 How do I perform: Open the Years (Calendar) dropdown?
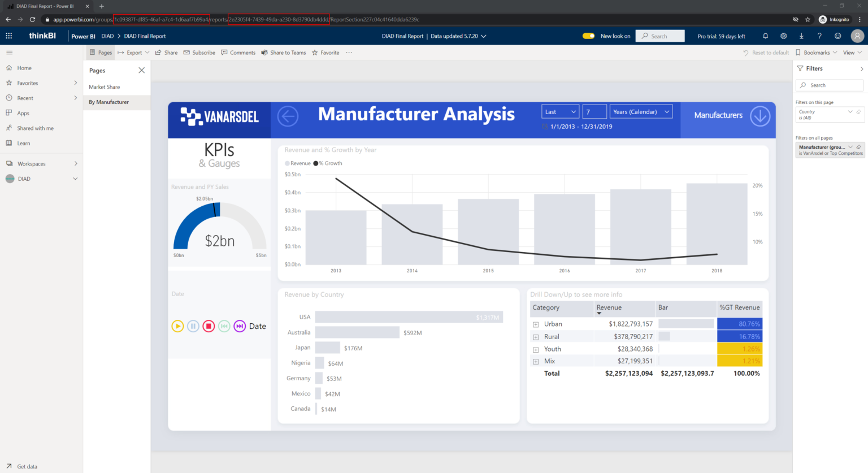[x=641, y=111]
